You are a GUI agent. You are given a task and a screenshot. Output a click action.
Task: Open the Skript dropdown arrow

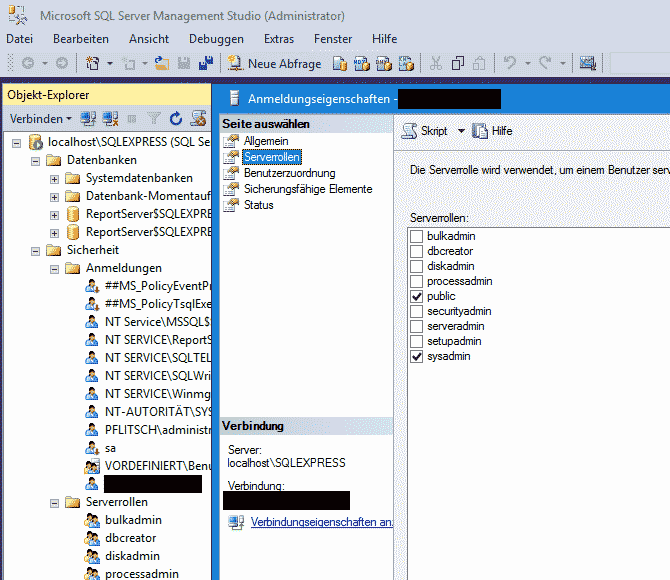461,131
